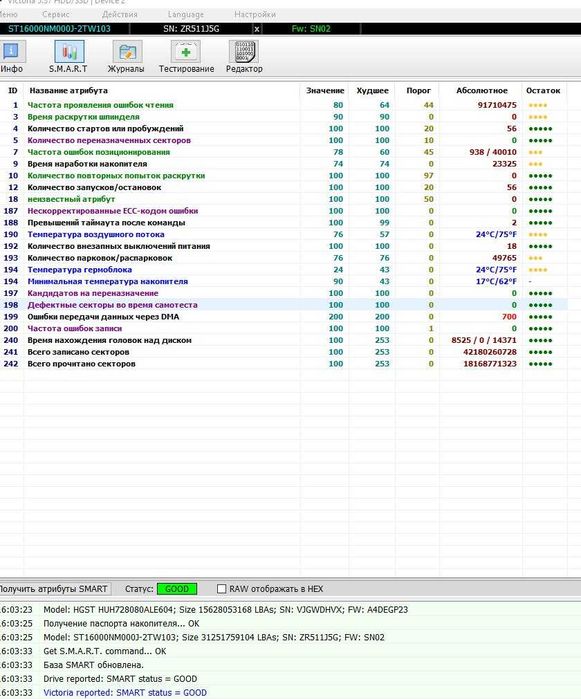Open the Инфо passport icon

coord(12,57)
